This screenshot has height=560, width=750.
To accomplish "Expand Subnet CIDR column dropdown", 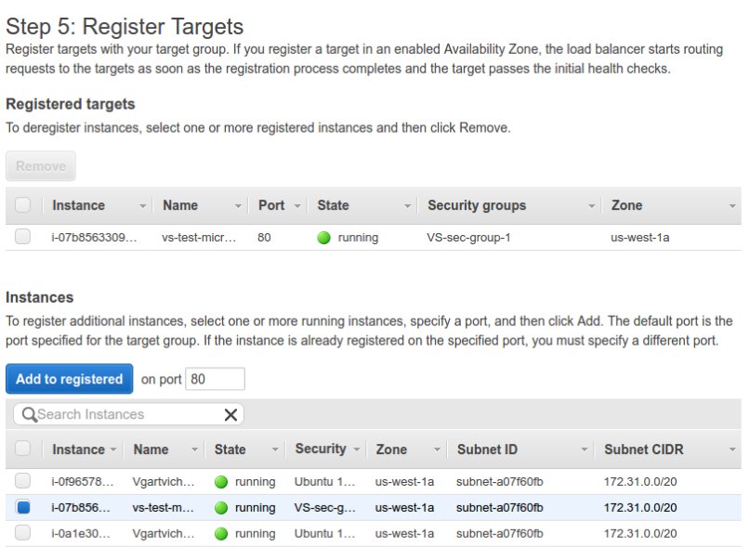I will (732, 450).
